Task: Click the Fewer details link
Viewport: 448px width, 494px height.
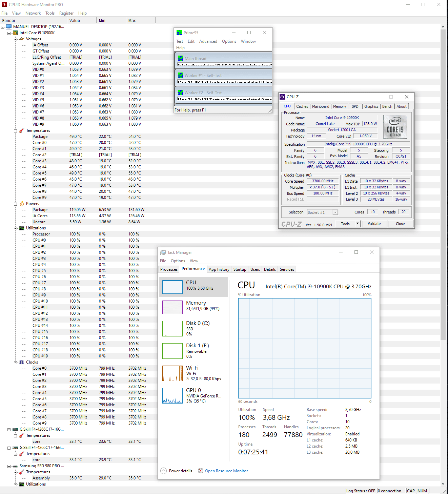Action: pos(181,471)
